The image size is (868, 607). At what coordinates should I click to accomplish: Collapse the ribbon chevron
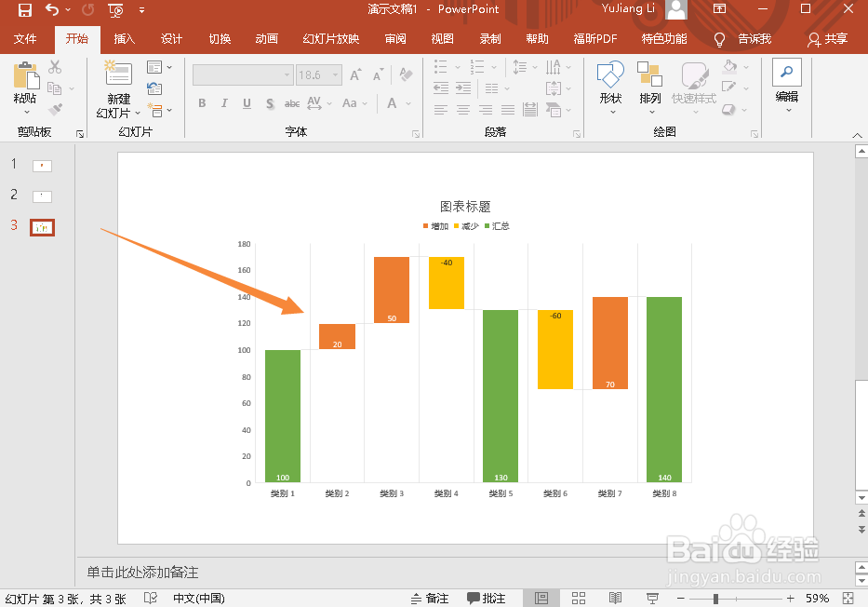[x=857, y=135]
